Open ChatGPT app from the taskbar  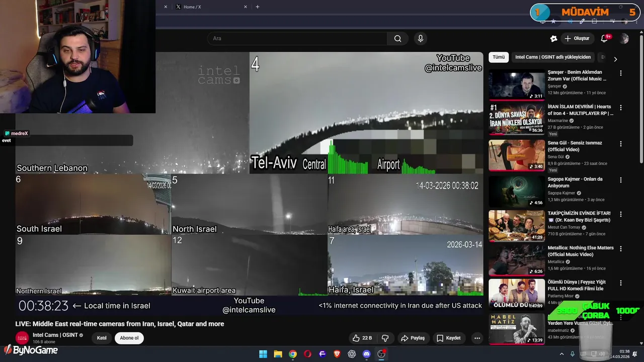point(352,354)
